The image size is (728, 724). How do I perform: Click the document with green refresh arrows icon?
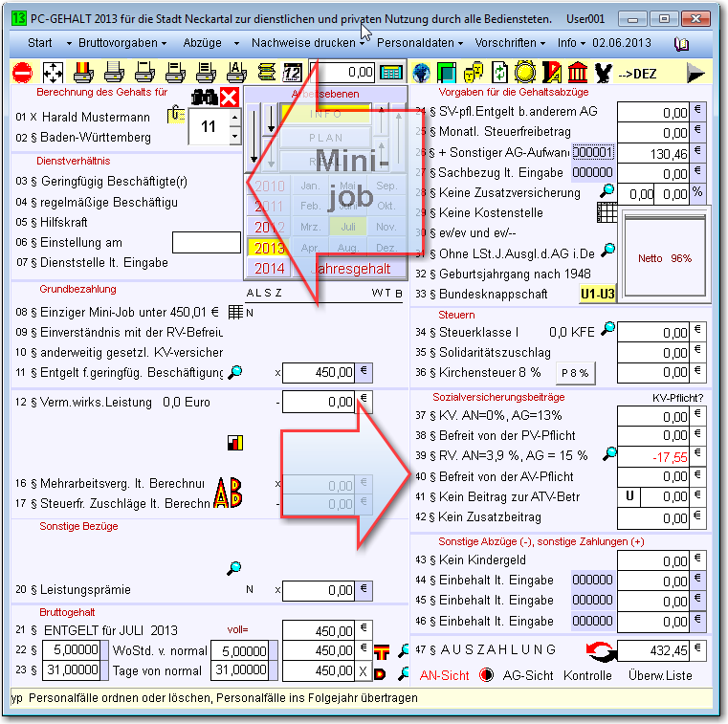coord(499,73)
